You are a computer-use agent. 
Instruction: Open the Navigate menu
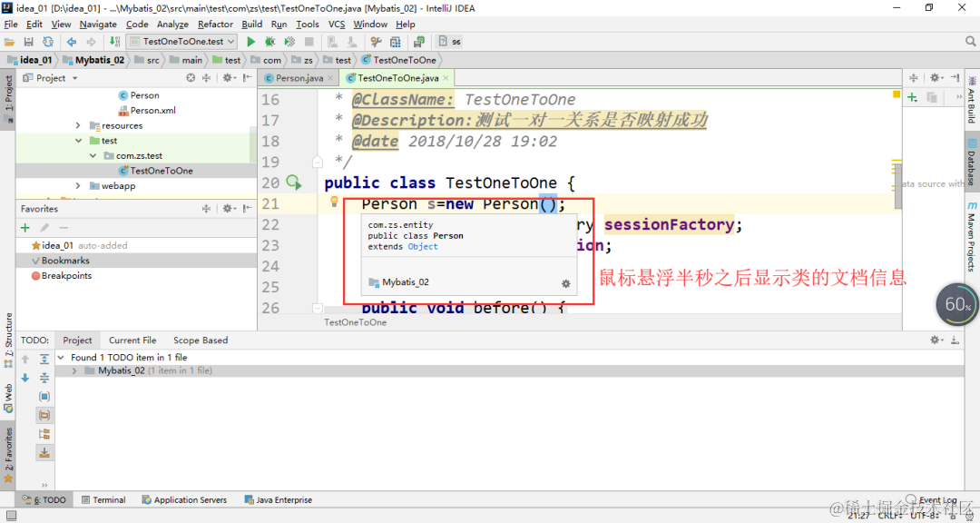point(98,24)
